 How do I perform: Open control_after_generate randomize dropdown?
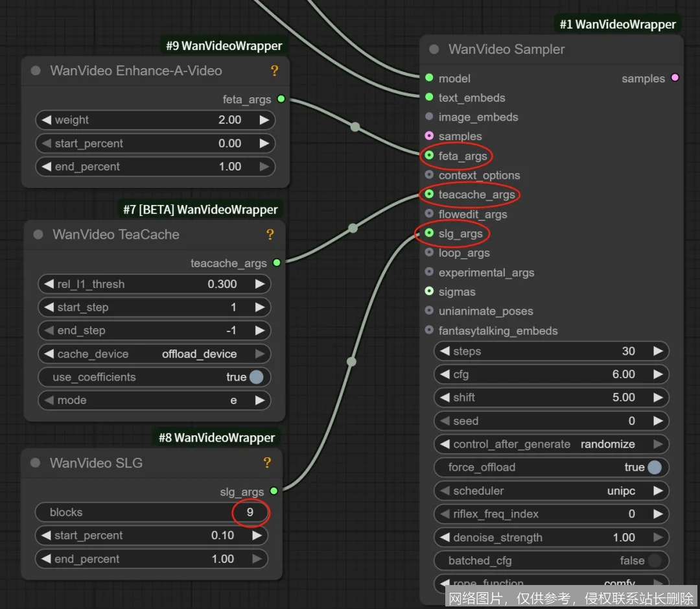point(551,444)
